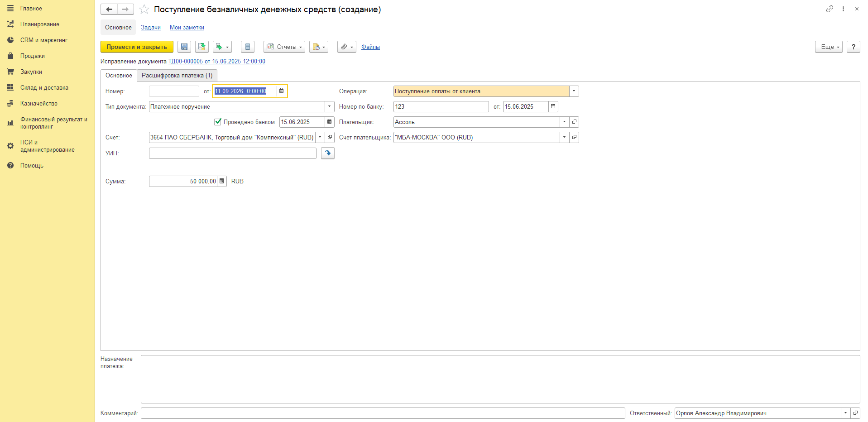Open corrected document ТД00-000005 link
Viewport: 868px width, 422px height.
217,61
